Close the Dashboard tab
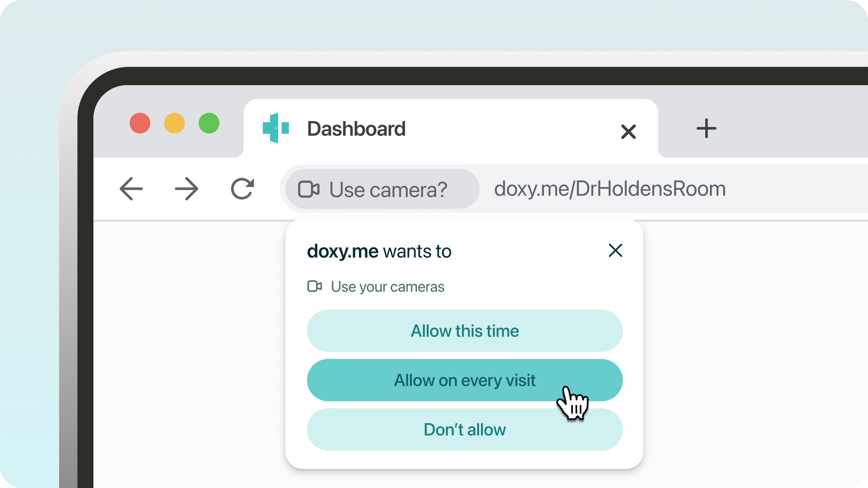The height and width of the screenshot is (488, 868). 628,132
